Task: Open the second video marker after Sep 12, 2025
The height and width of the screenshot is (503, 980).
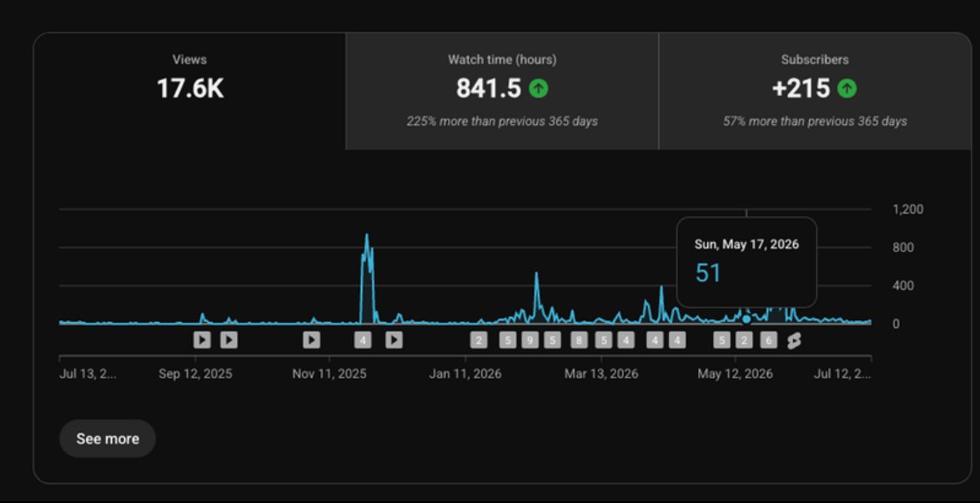Action: [x=229, y=340]
